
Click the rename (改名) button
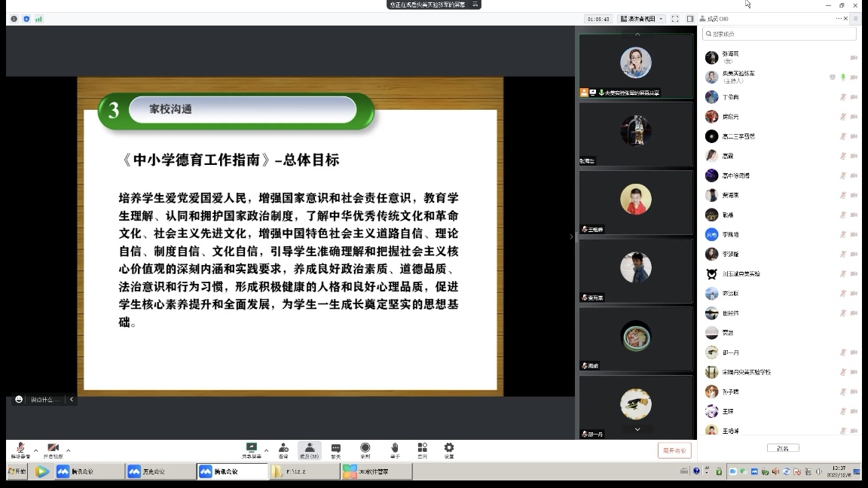(x=783, y=448)
